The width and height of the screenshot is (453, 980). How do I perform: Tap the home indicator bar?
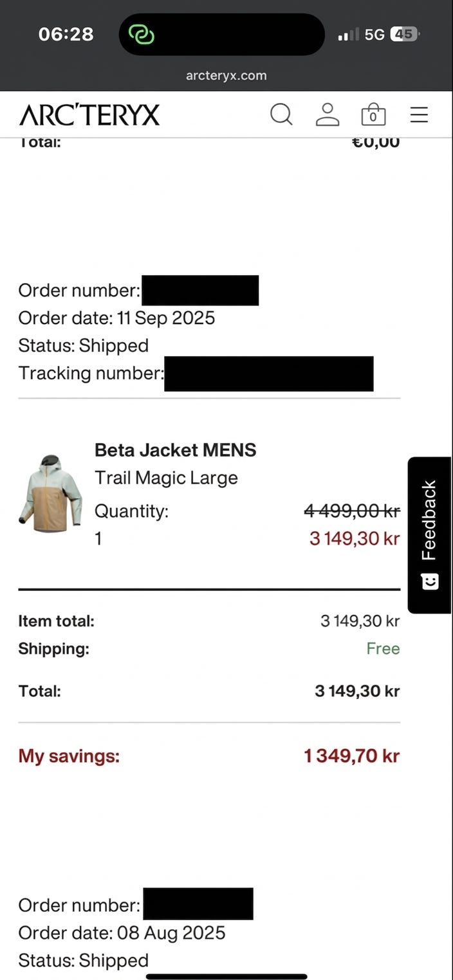click(226, 976)
